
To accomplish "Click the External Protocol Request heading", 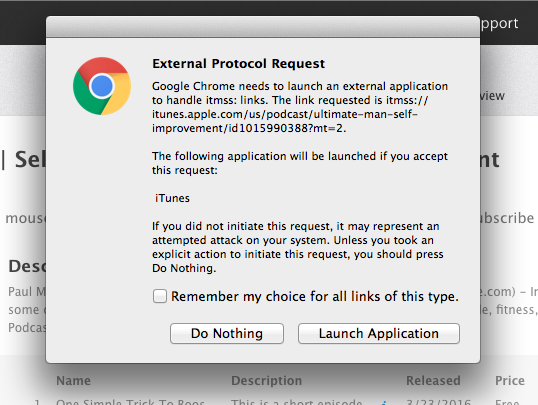I will coord(238,64).
